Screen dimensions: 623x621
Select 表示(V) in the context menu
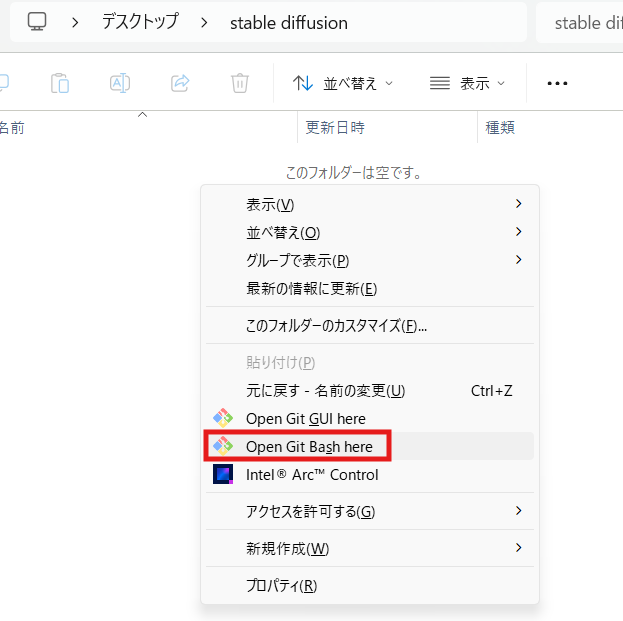tap(370, 205)
